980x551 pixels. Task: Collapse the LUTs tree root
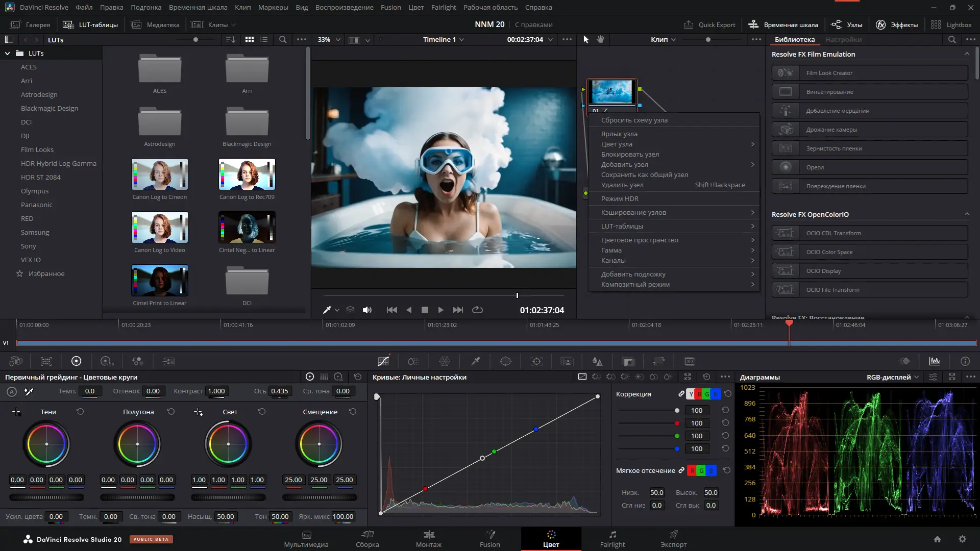[x=8, y=53]
